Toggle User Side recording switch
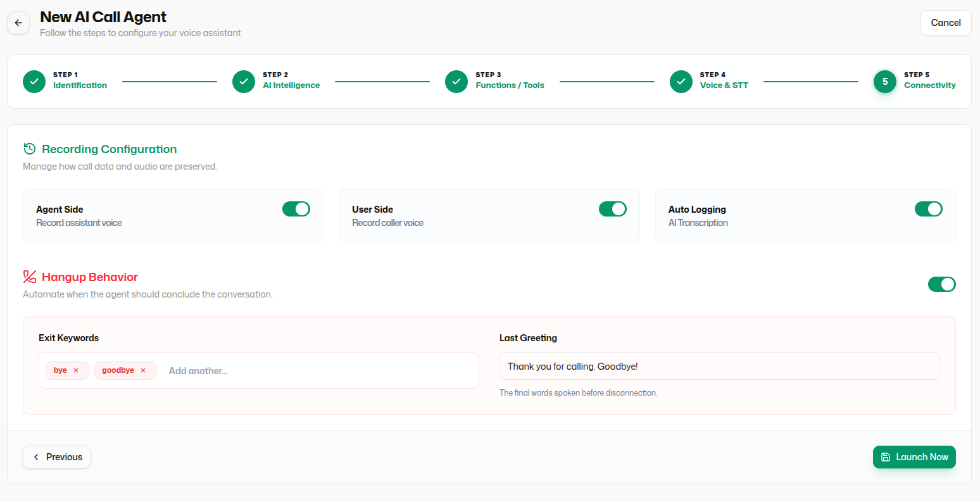The height and width of the screenshot is (502, 980). (613, 209)
